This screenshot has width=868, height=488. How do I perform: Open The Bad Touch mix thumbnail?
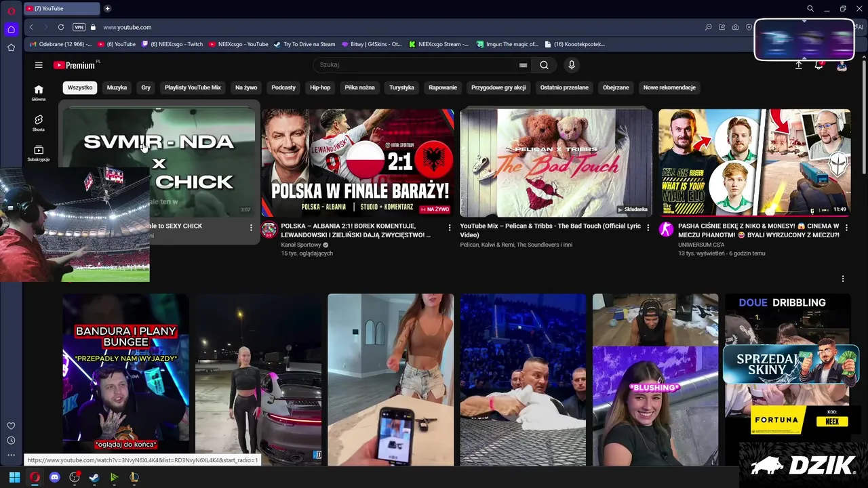tap(556, 163)
